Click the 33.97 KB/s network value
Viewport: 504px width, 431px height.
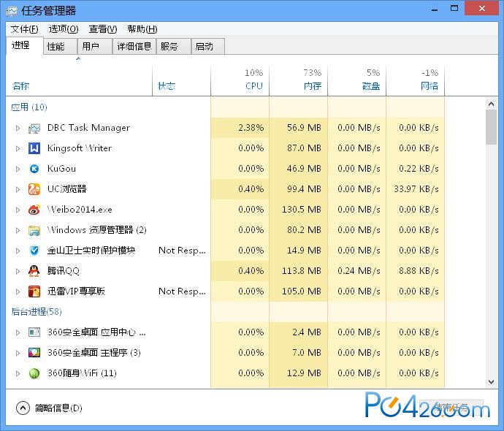(416, 189)
